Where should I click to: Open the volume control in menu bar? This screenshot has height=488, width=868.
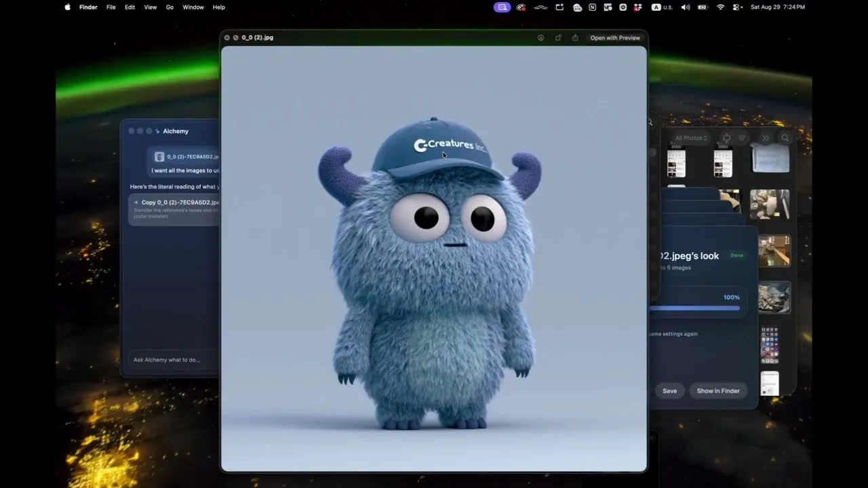[x=686, y=7]
